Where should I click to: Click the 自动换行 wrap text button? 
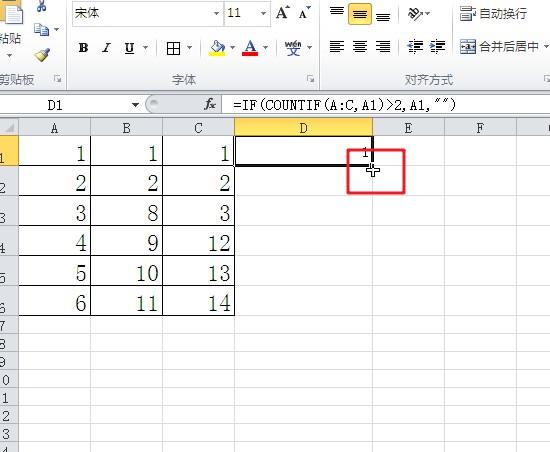pyautogui.click(x=494, y=14)
